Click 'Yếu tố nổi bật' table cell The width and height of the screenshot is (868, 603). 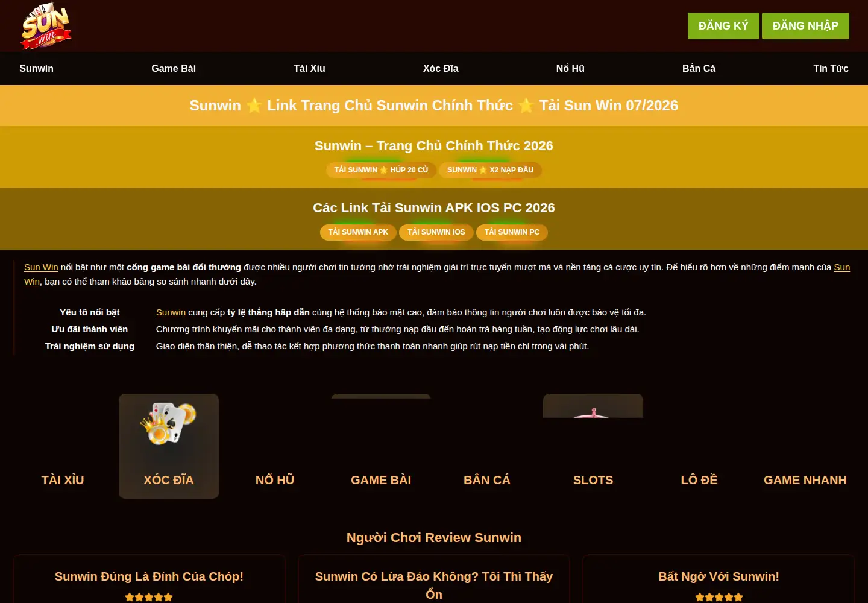click(x=90, y=312)
